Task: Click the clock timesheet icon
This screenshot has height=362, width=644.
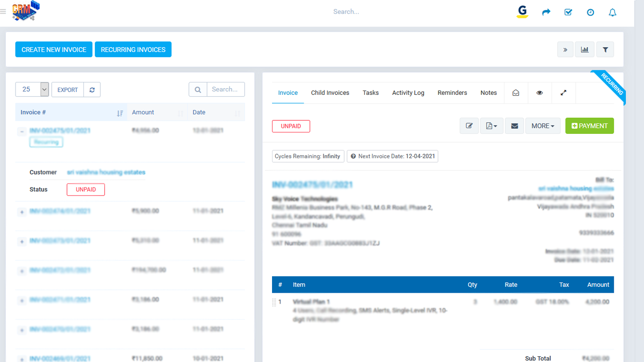Action: [x=590, y=12]
